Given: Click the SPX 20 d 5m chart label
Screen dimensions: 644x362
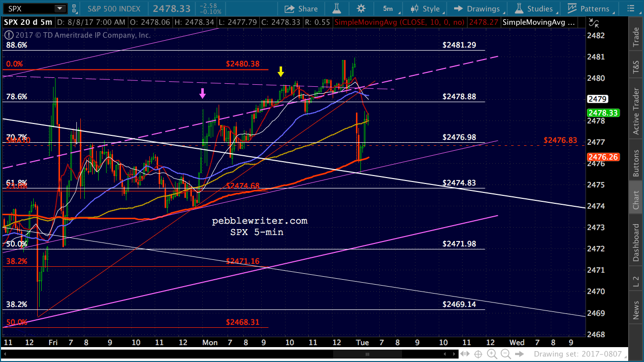Looking at the screenshot, I should pos(28,22).
